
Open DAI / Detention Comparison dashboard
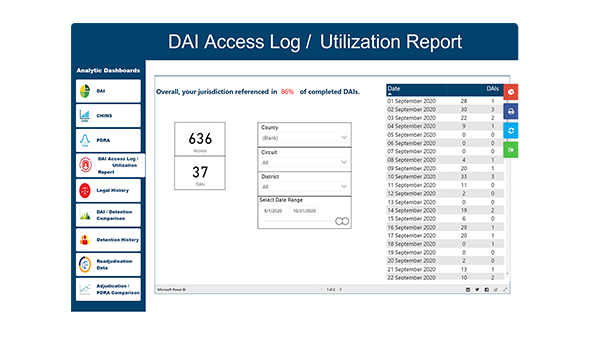[108, 215]
